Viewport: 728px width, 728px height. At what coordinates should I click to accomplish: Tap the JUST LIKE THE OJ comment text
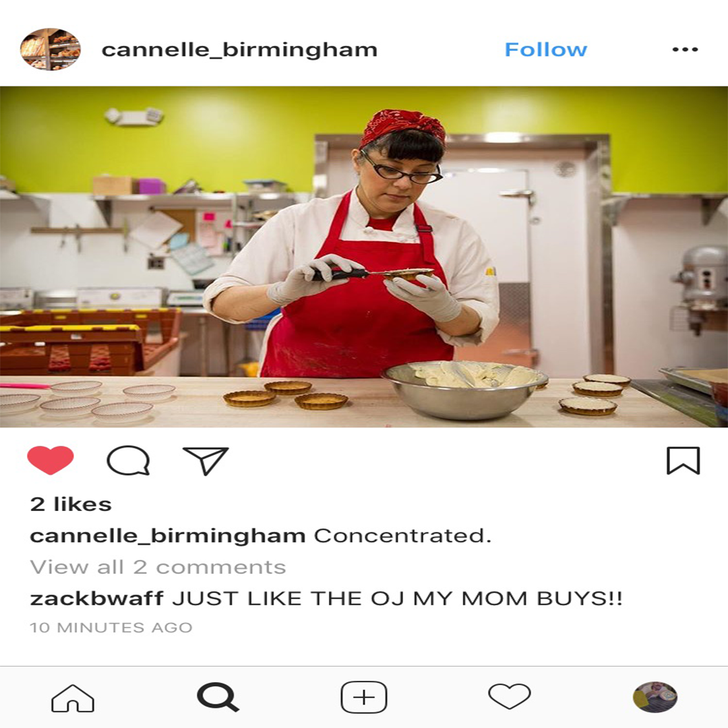click(397, 598)
